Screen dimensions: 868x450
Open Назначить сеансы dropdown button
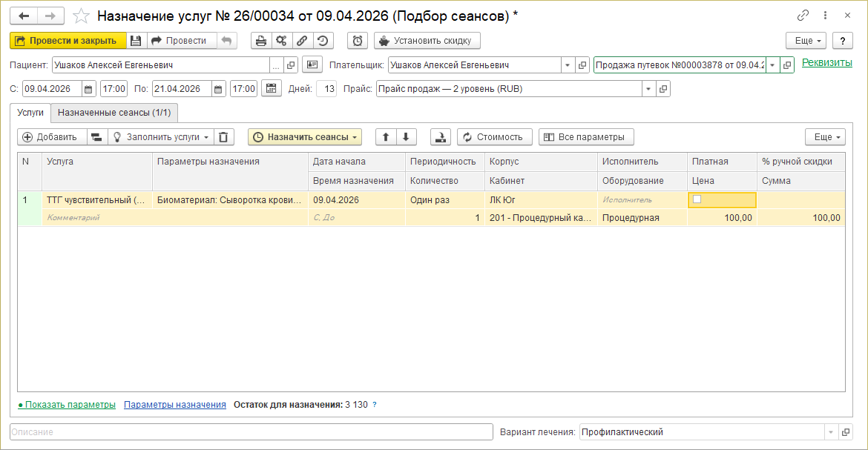tap(305, 136)
